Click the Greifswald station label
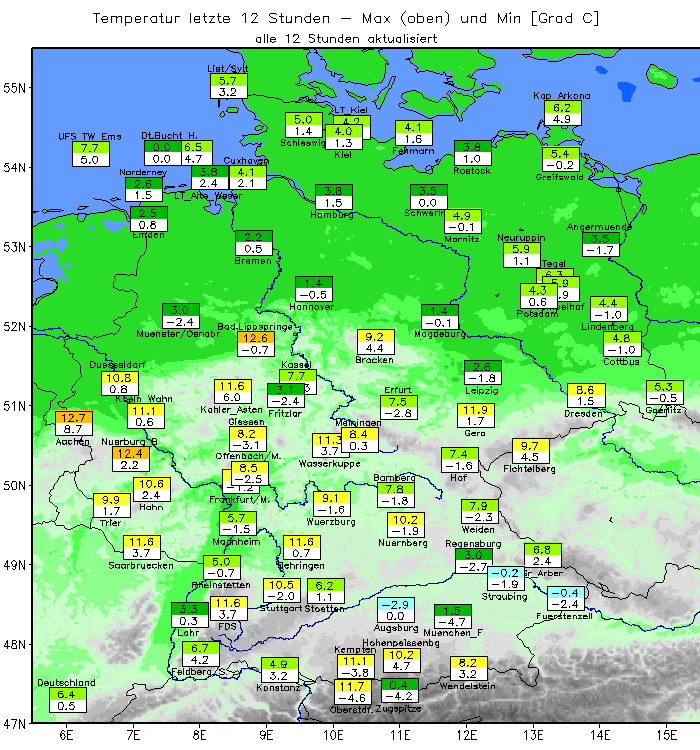700x750 pixels. [x=559, y=177]
